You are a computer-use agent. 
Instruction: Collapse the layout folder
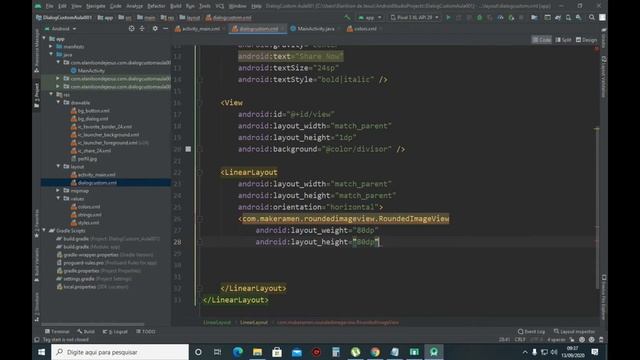click(58, 167)
